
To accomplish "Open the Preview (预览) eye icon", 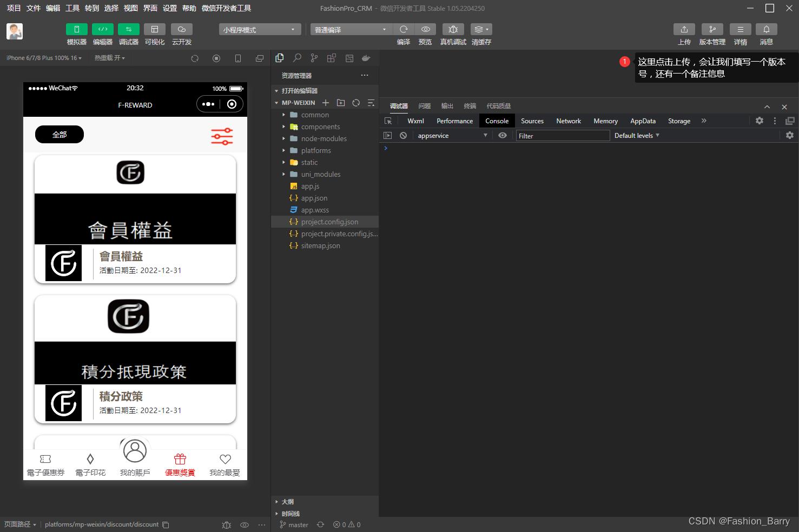I will click(426, 29).
